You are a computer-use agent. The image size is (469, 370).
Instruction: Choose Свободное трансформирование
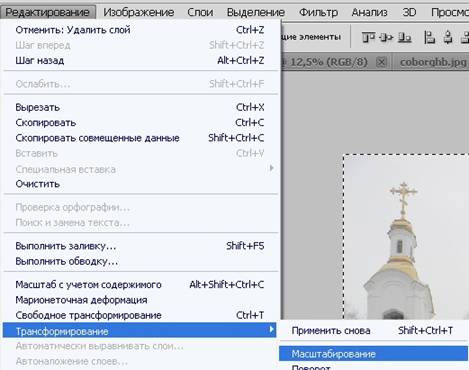click(x=140, y=315)
